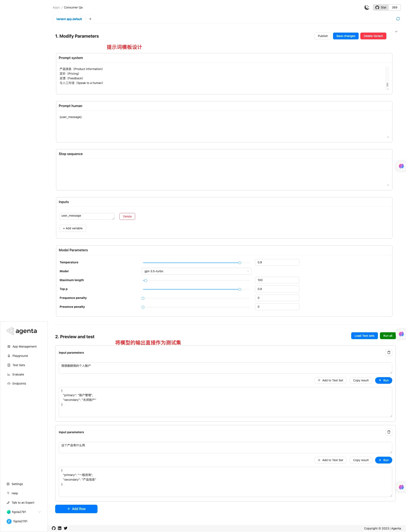This screenshot has width=406, height=532.
Task: Click the Temperature slider handle
Action: coord(240,263)
